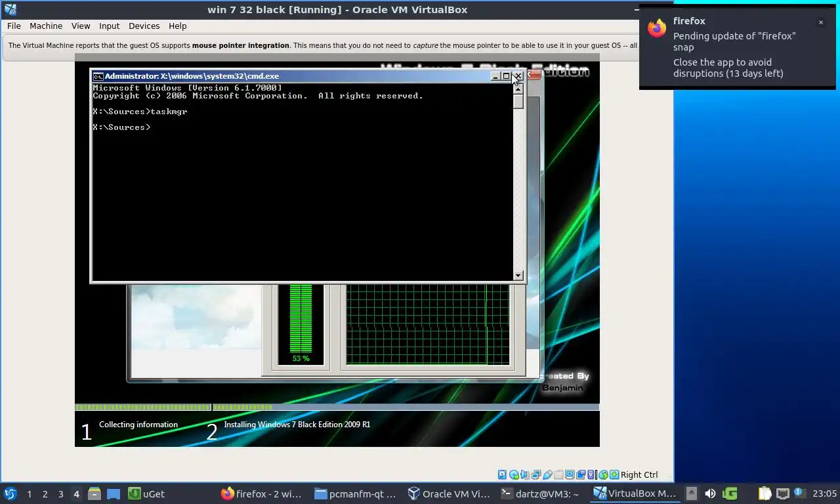840x504 pixels.
Task: Click the firefox icon in the notification
Action: (x=657, y=28)
